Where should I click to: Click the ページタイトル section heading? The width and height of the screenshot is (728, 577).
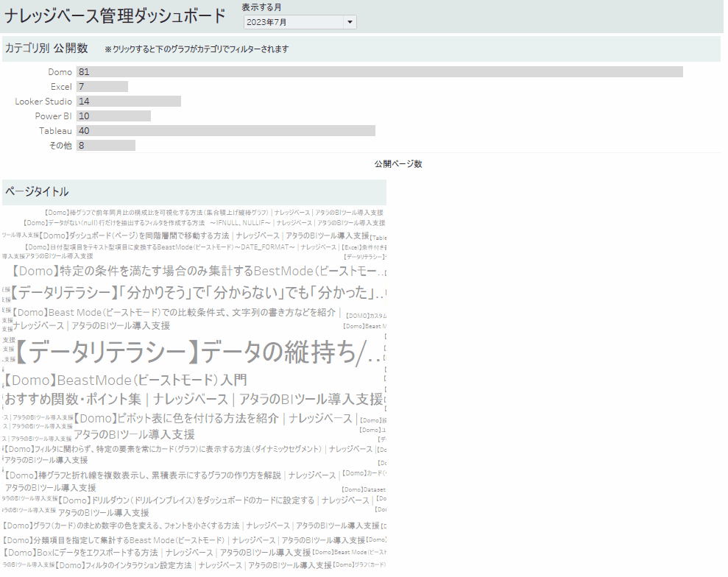tap(37, 191)
